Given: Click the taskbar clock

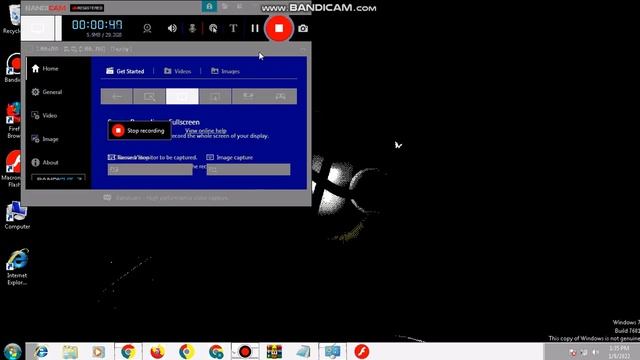Looking at the screenshot, I should tap(619, 352).
